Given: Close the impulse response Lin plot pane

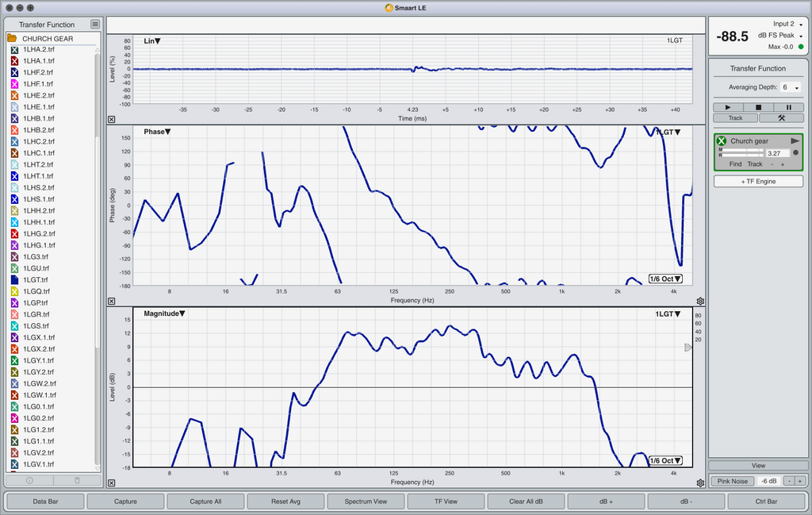Looking at the screenshot, I should [x=111, y=120].
